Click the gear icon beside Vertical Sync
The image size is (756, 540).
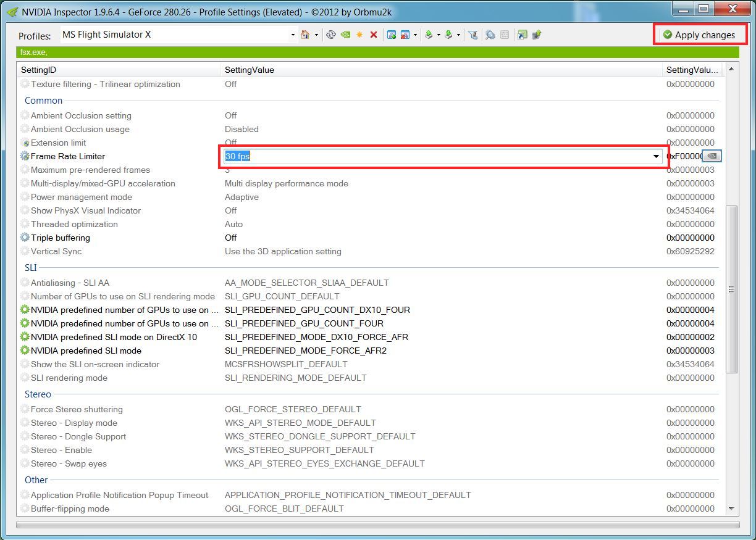click(x=25, y=251)
